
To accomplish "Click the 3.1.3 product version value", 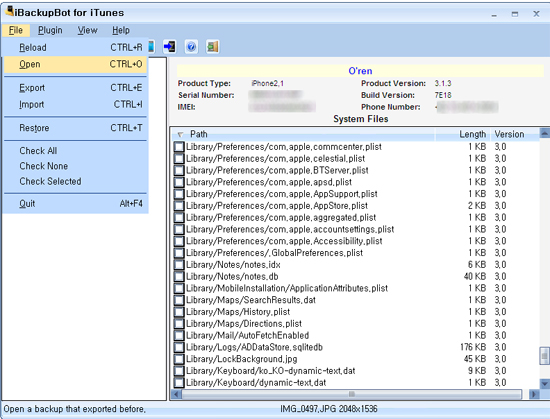I will click(x=443, y=83).
